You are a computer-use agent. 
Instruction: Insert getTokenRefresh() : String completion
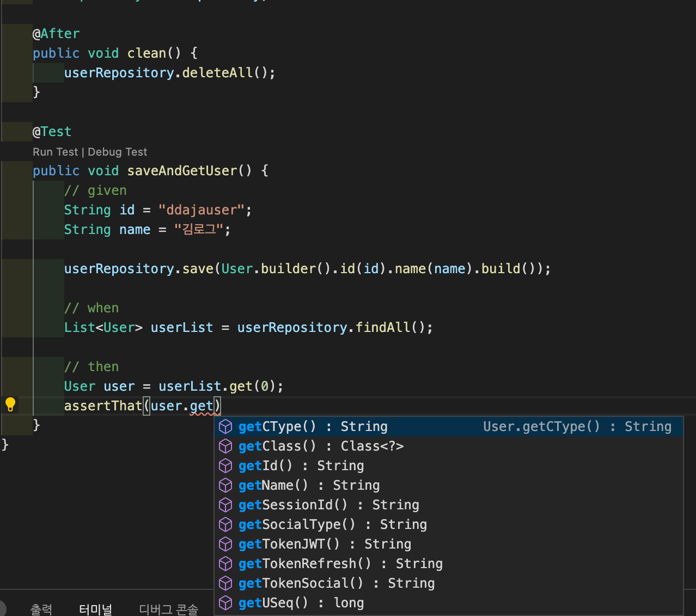pyautogui.click(x=449, y=564)
